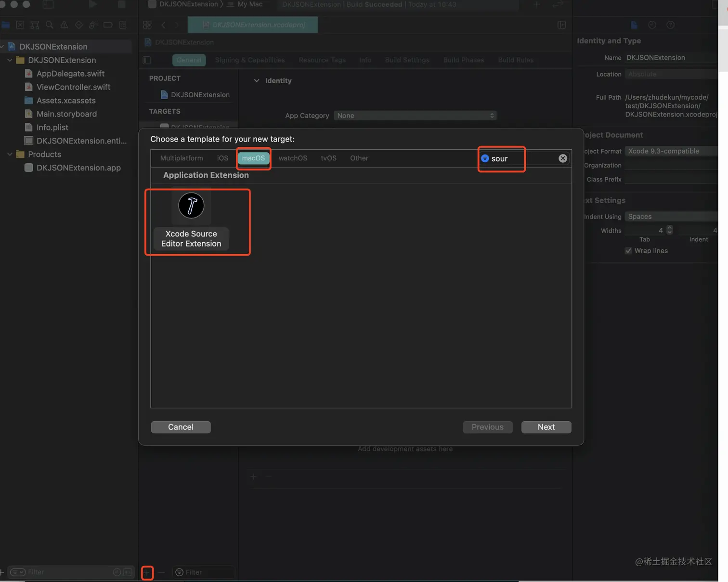Click the Next button
Image resolution: width=728 pixels, height=582 pixels.
(546, 427)
